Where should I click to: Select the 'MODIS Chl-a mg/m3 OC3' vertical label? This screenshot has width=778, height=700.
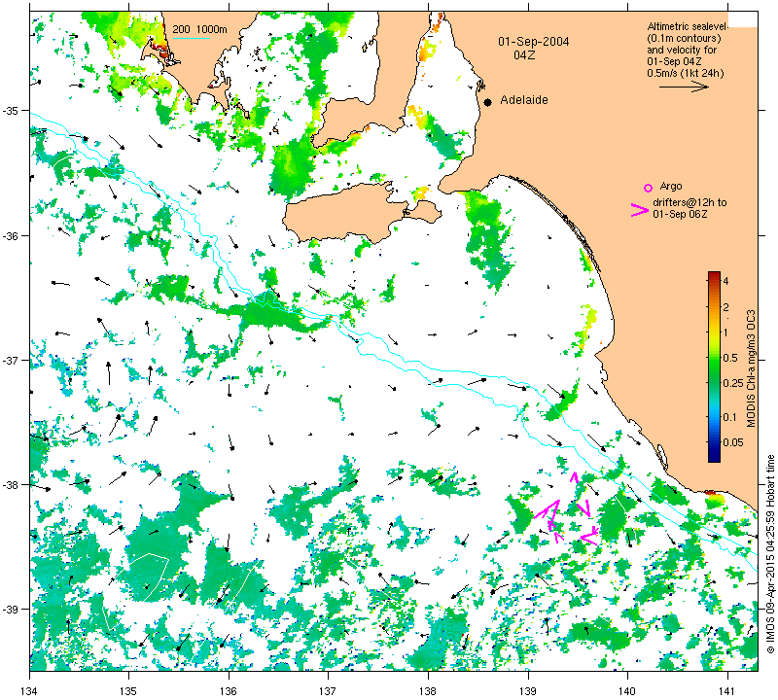tap(751, 368)
